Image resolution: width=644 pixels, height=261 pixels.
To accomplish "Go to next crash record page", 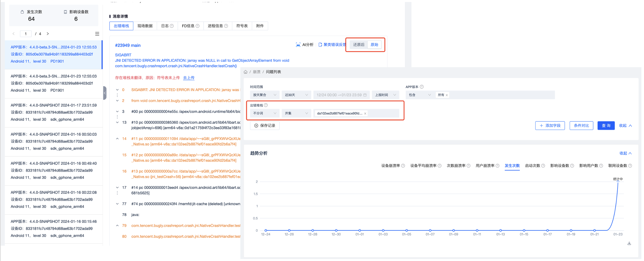I will [48, 34].
